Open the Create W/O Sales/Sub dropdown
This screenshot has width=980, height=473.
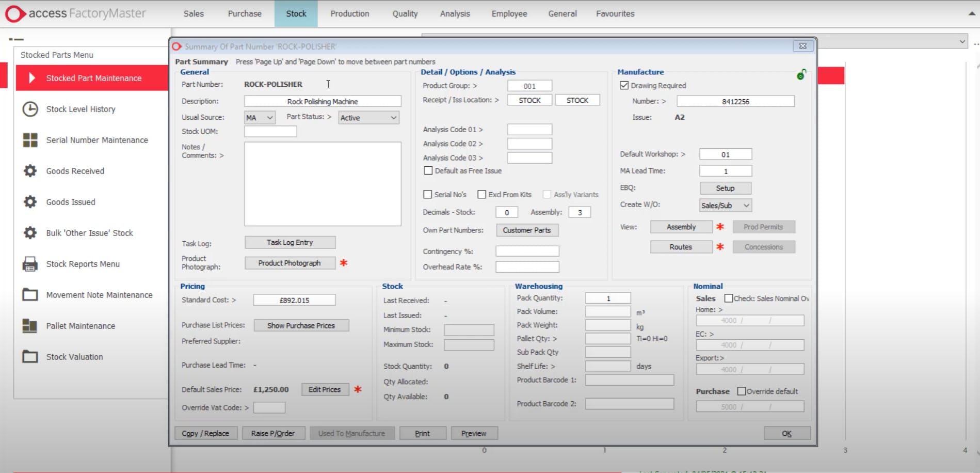[725, 206]
